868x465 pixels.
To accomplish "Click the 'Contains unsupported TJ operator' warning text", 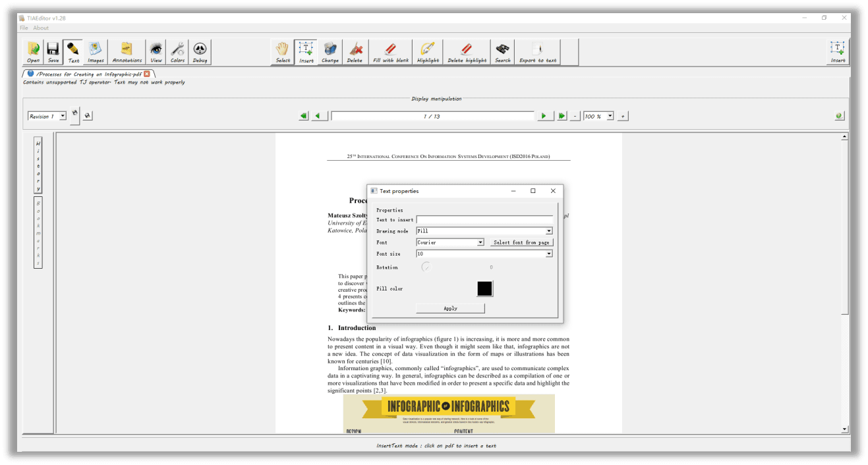I will 104,82.
